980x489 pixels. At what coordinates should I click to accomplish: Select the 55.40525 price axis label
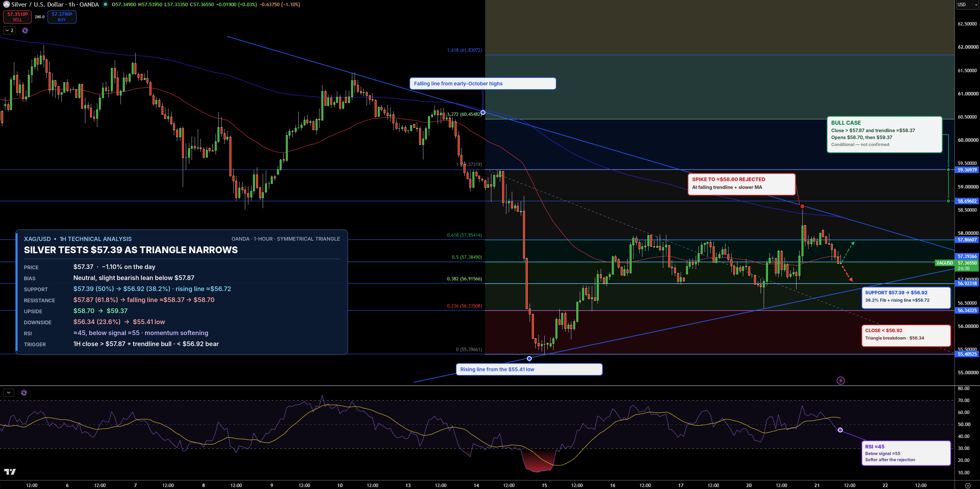pyautogui.click(x=967, y=354)
